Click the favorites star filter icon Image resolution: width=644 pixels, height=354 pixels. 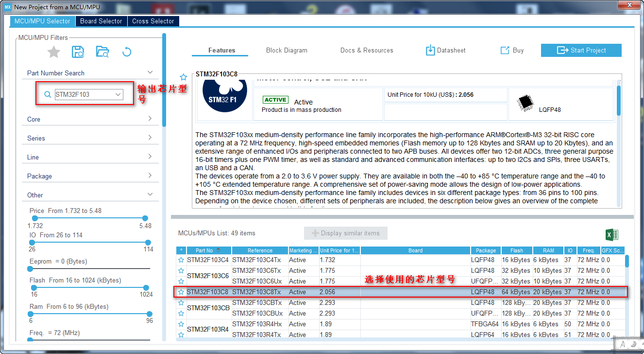[54, 52]
